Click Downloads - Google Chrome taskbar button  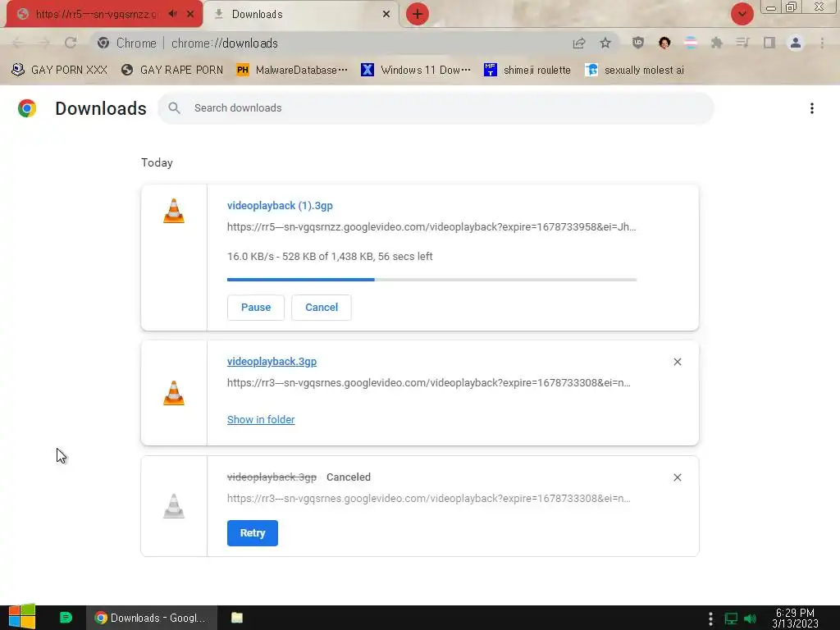point(152,618)
